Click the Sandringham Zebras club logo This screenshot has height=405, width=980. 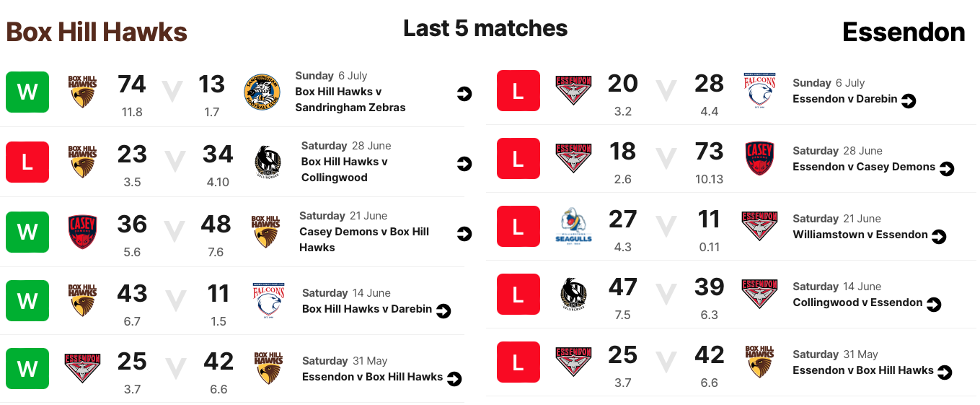click(x=262, y=92)
